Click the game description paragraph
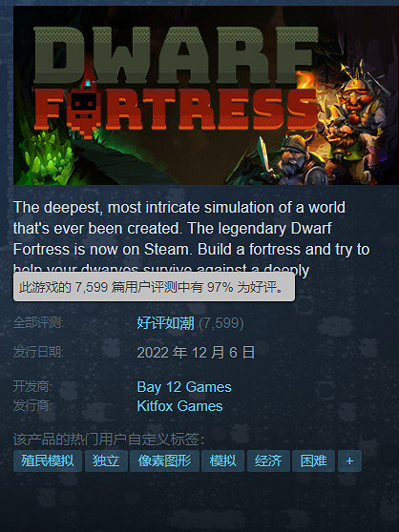399x532 pixels. (x=191, y=235)
